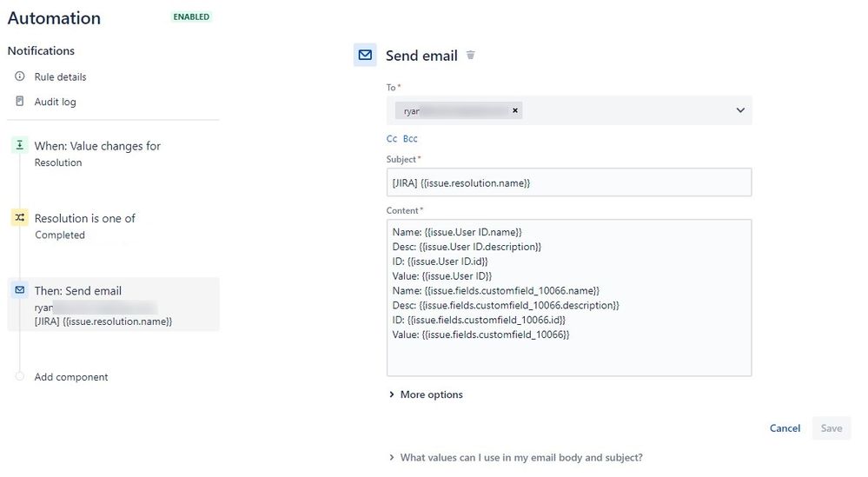
Task: Open Rule details in sidebar
Action: tap(60, 77)
